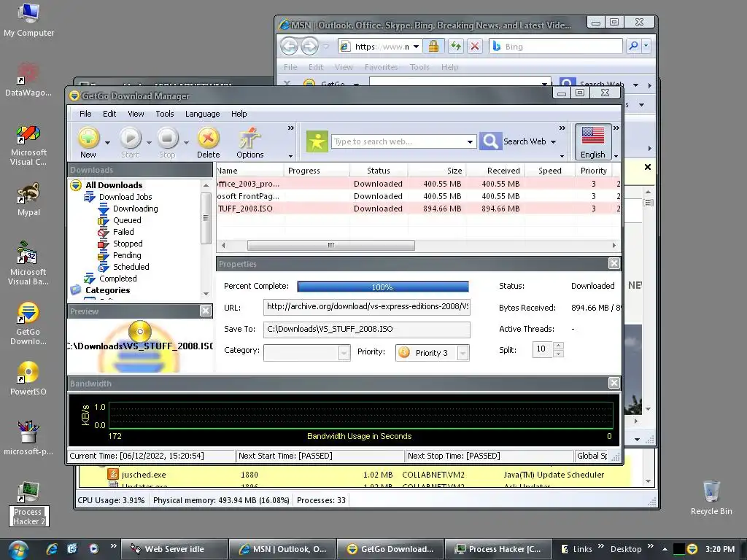Viewport: 747px width, 560px height.
Task: Sort by the Status column header
Action: coord(379,171)
